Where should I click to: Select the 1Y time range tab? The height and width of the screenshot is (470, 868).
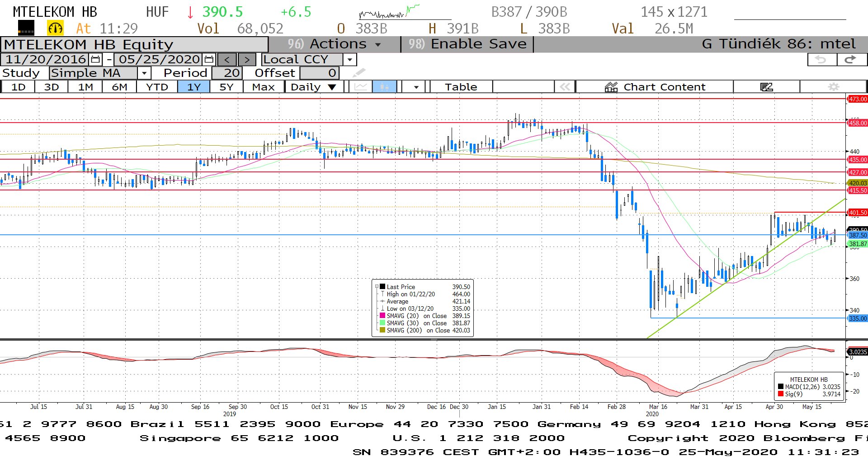pyautogui.click(x=194, y=87)
